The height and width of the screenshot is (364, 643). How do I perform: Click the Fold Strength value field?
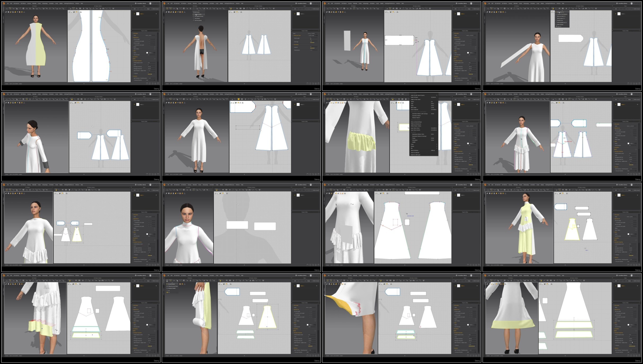click(x=314, y=37)
